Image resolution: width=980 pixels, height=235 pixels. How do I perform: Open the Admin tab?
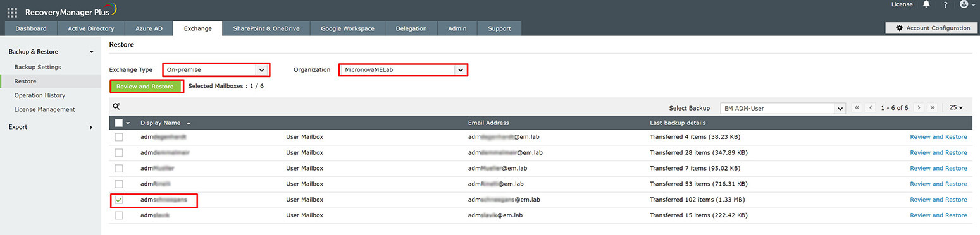(457, 28)
